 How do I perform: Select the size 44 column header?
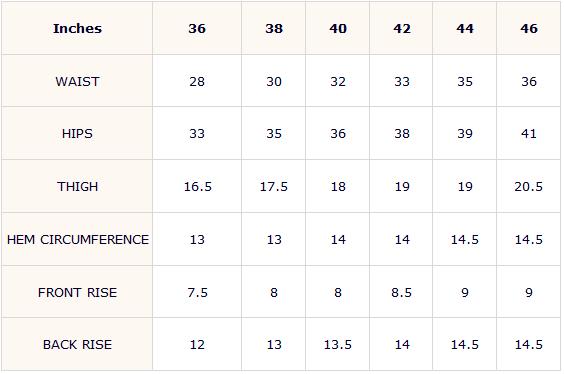pyautogui.click(x=465, y=28)
